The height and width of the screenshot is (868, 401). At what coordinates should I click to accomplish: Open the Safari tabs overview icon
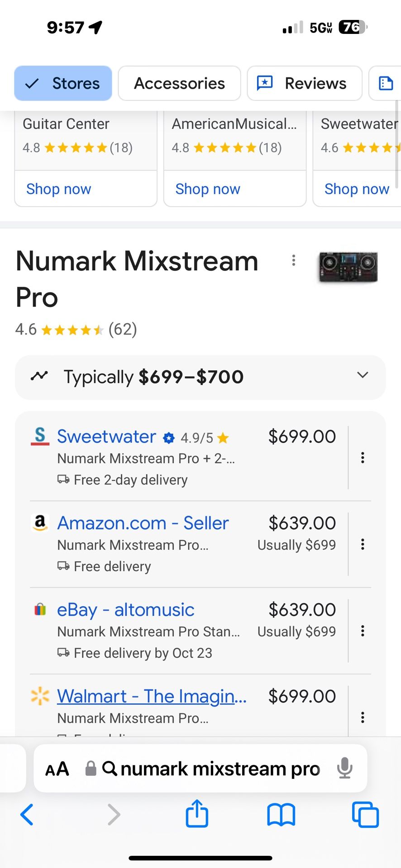(x=365, y=815)
